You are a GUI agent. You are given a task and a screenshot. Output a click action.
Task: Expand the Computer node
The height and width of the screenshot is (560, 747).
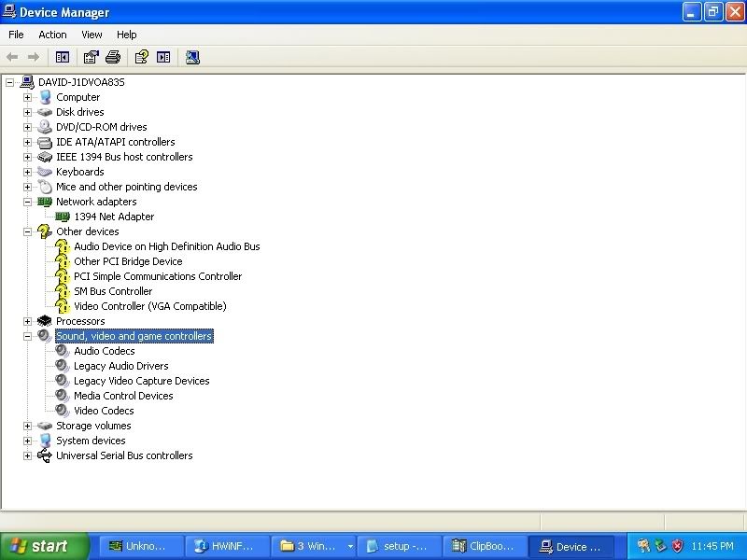pos(28,97)
